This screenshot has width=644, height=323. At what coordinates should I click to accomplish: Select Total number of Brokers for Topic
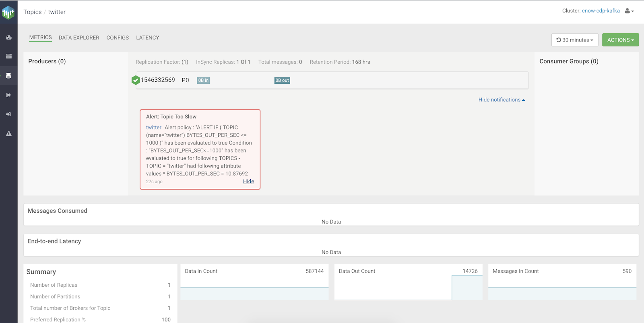coord(100,308)
